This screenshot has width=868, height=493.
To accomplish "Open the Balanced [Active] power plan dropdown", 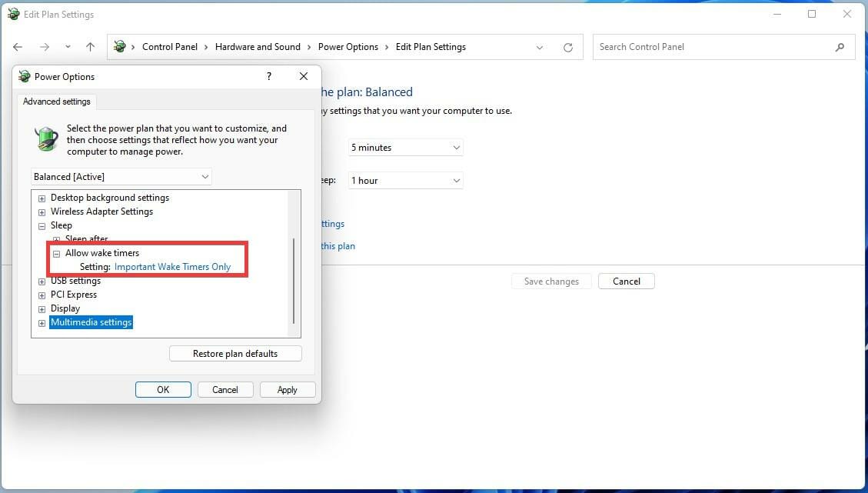I will (x=205, y=176).
